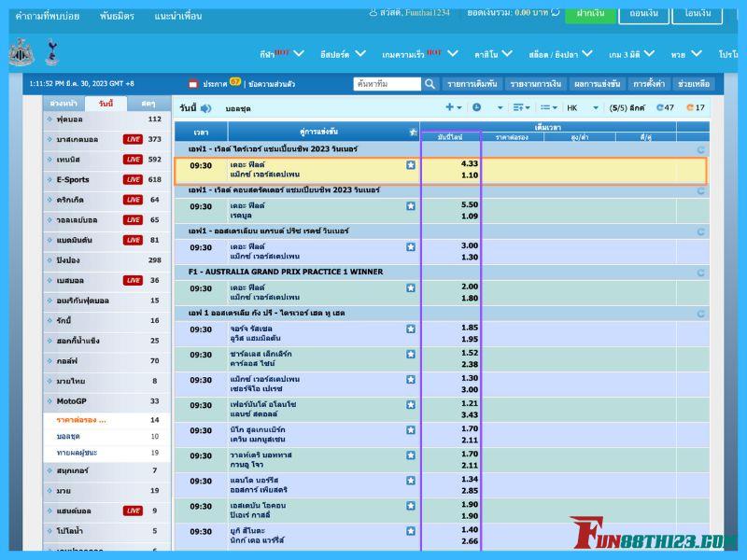Open the กีฬา dropdown menu
The height and width of the screenshot is (560, 747).
click(x=282, y=54)
